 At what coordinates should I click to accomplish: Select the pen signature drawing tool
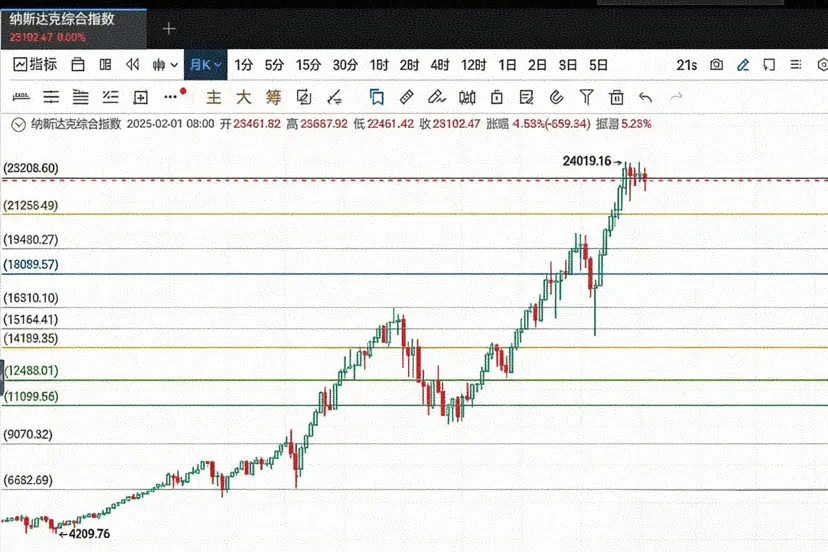coord(437,97)
